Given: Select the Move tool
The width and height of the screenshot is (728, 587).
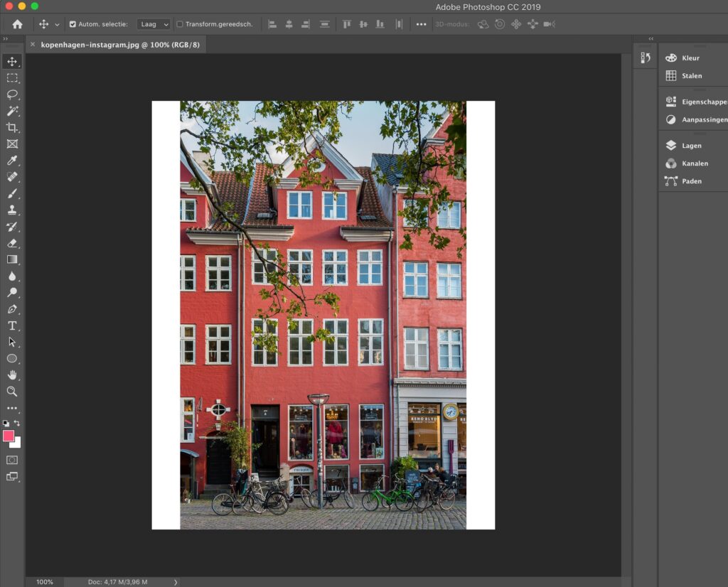Looking at the screenshot, I should tap(11, 62).
